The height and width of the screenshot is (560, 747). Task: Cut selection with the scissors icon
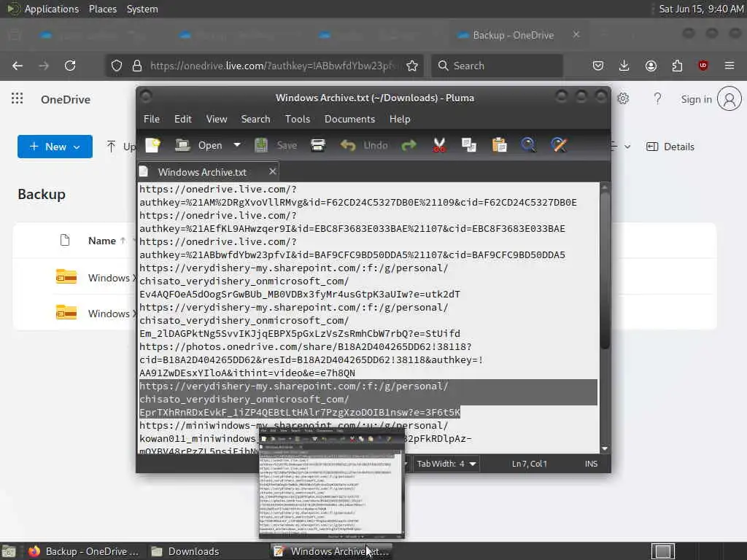(x=438, y=145)
